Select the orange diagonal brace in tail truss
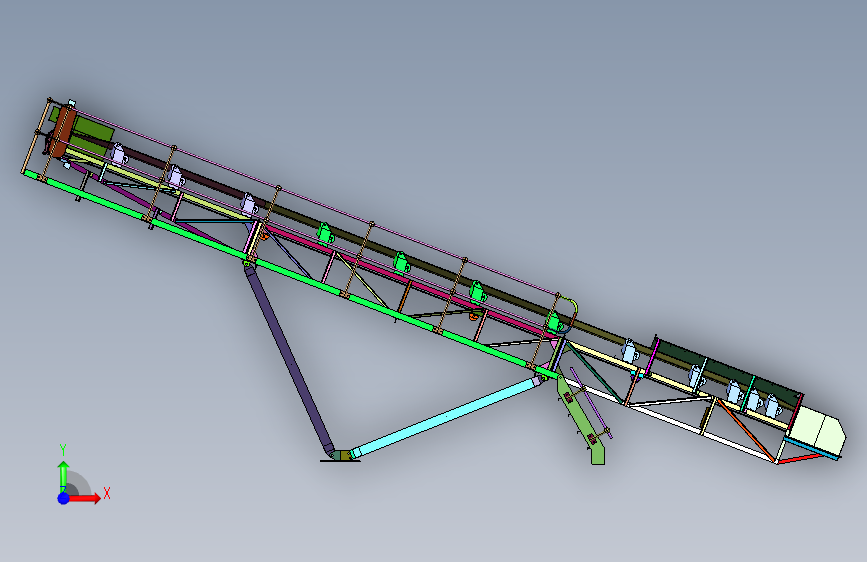Image resolution: width=867 pixels, height=562 pixels. coord(745,430)
